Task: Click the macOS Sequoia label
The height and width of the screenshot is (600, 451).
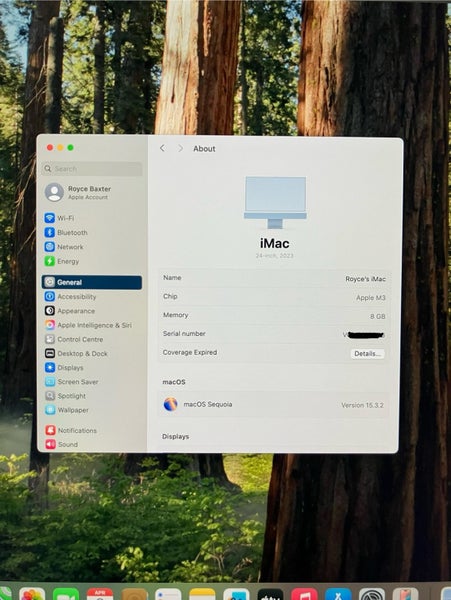Action: (208, 404)
